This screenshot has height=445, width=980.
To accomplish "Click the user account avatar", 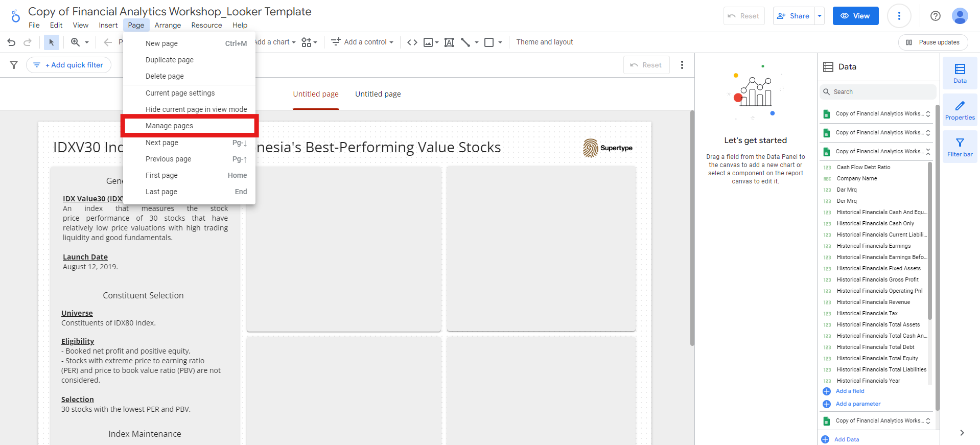I will point(960,16).
